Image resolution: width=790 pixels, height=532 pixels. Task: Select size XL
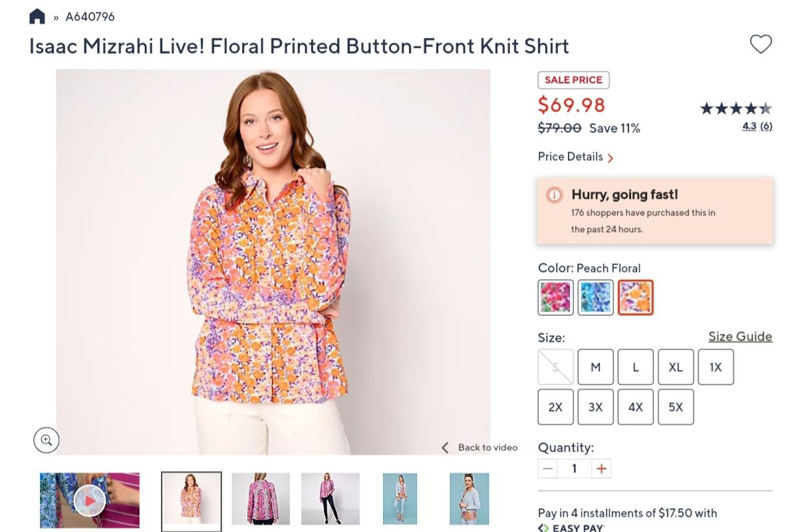(676, 367)
